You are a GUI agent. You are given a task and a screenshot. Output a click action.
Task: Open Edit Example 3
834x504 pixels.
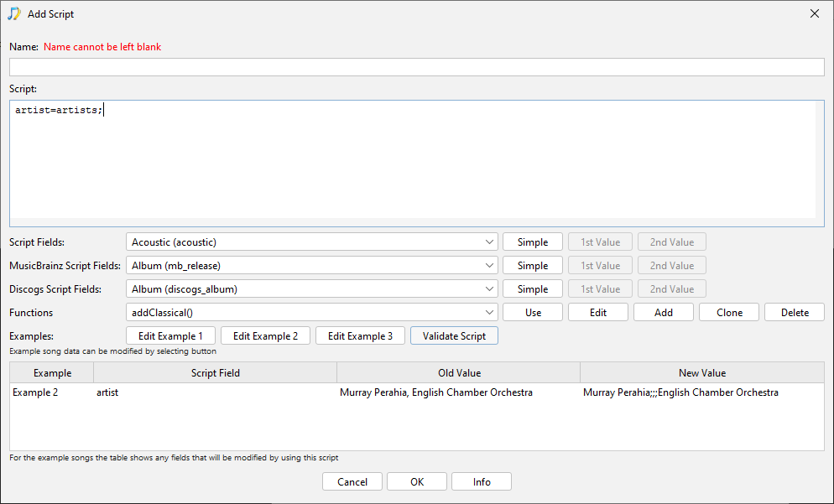click(x=360, y=335)
